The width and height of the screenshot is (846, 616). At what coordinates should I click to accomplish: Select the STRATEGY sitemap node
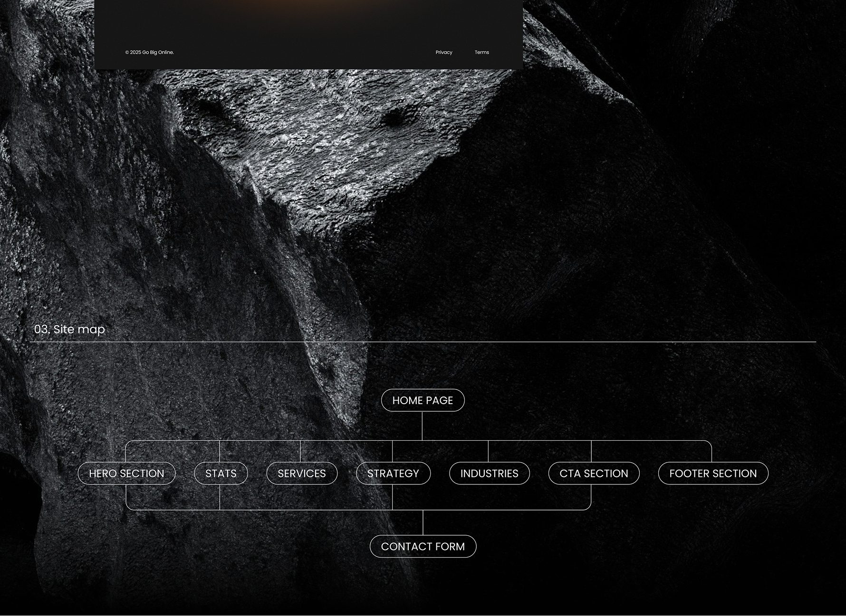tap(393, 473)
